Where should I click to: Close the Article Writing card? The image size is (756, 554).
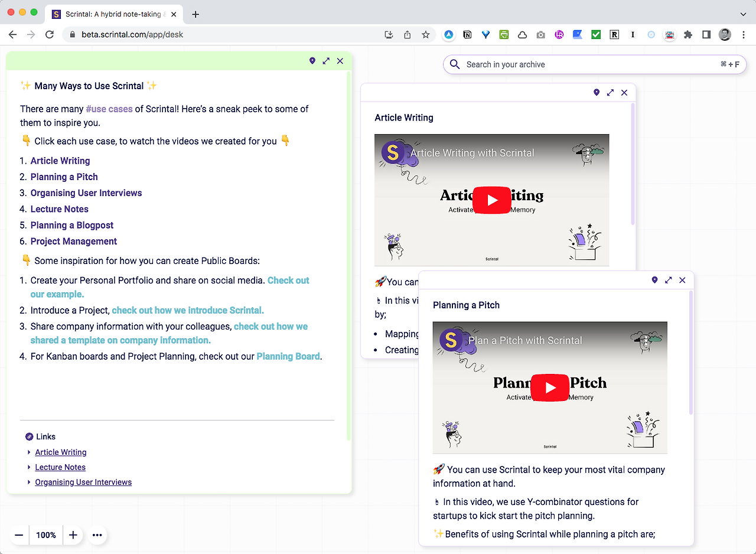624,93
